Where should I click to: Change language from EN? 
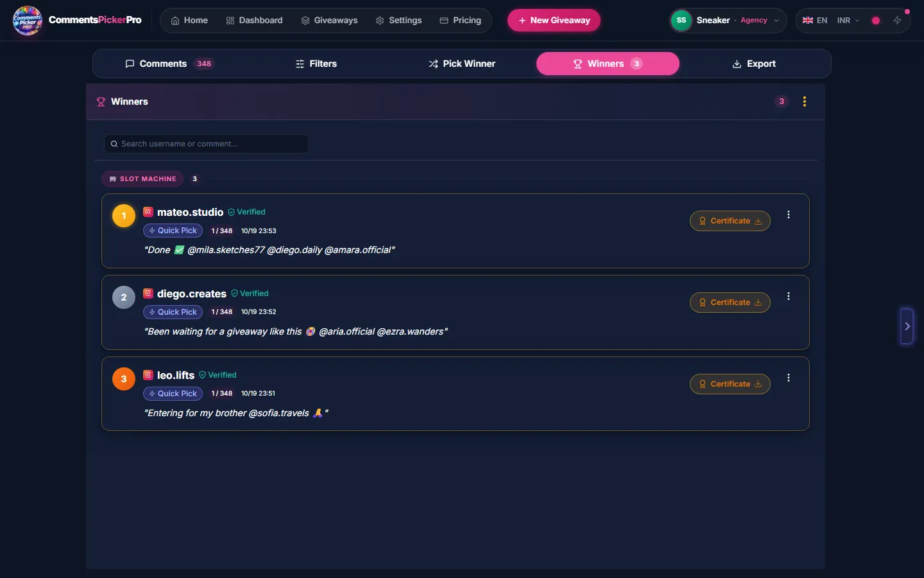pos(815,21)
